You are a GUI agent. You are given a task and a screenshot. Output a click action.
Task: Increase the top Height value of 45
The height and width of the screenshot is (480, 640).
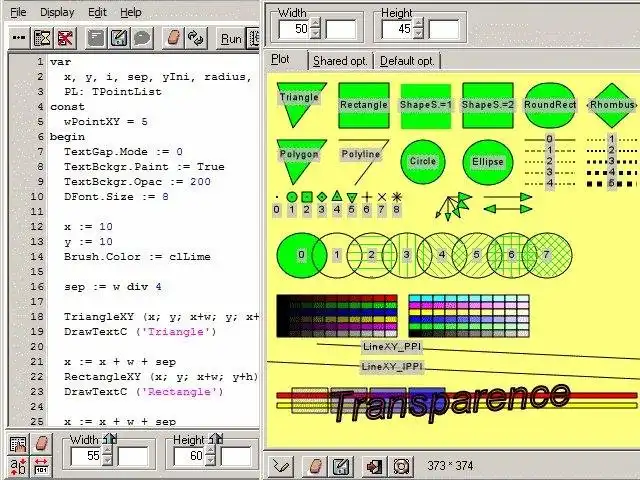[418, 23]
